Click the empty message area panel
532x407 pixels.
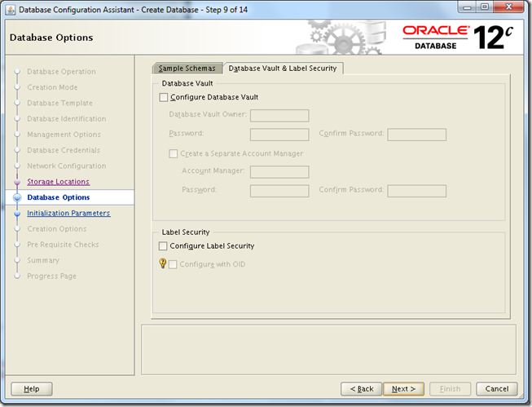click(328, 350)
